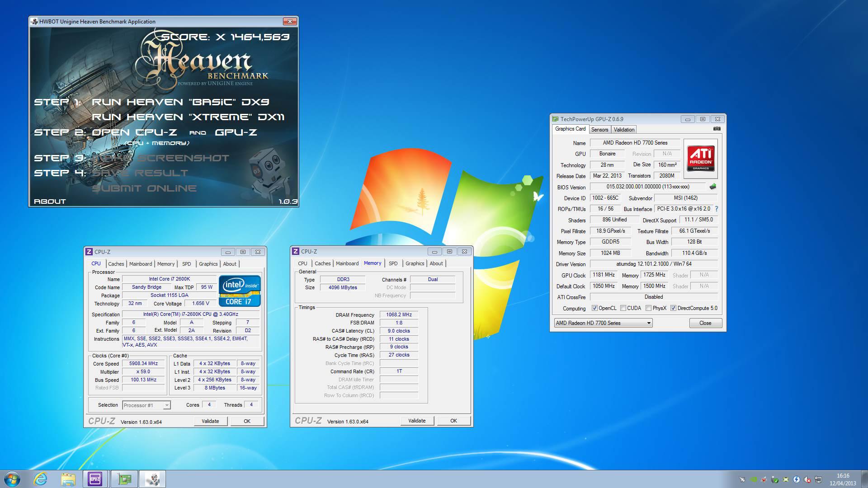Click the GPU Clock value 1181 MHz
868x488 pixels.
coord(604,275)
